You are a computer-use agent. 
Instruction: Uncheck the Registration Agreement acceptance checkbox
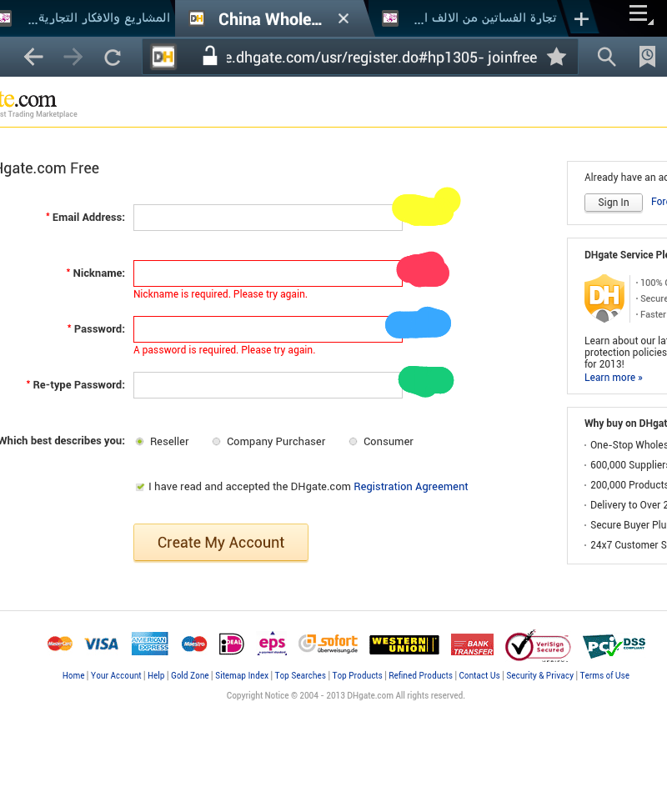click(x=140, y=487)
